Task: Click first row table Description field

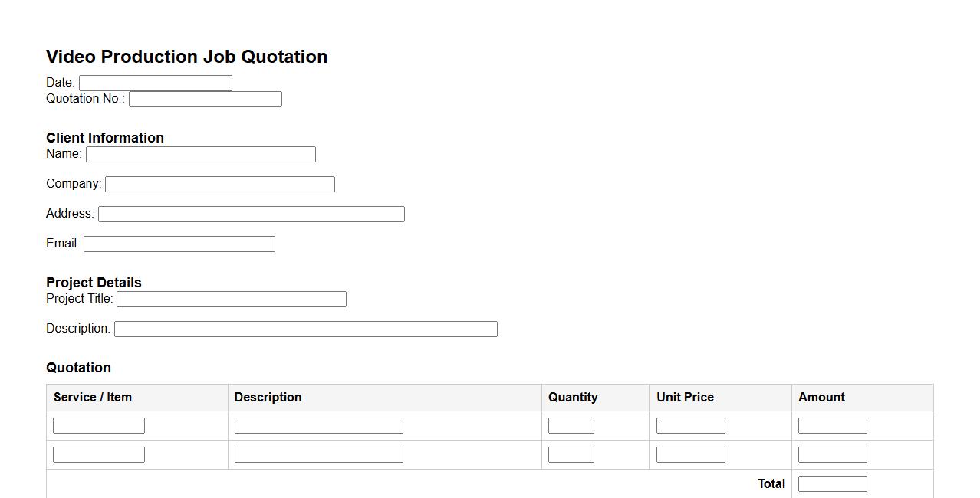Action: (x=318, y=425)
